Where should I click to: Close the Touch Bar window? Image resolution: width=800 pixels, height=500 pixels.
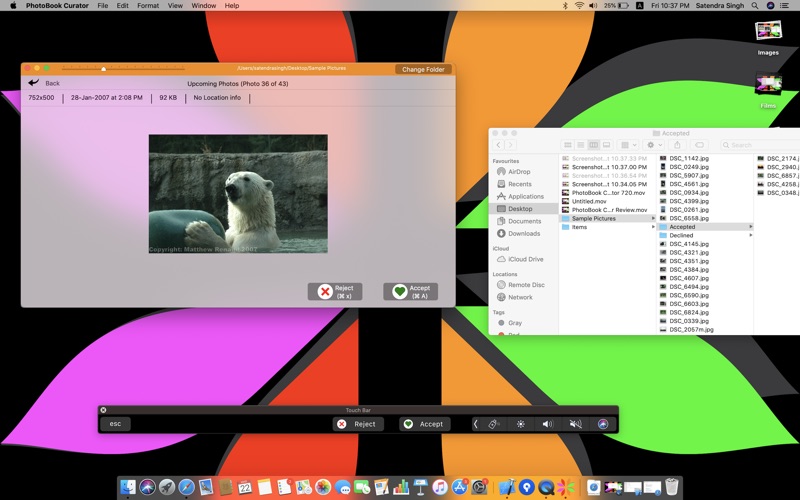click(x=103, y=410)
